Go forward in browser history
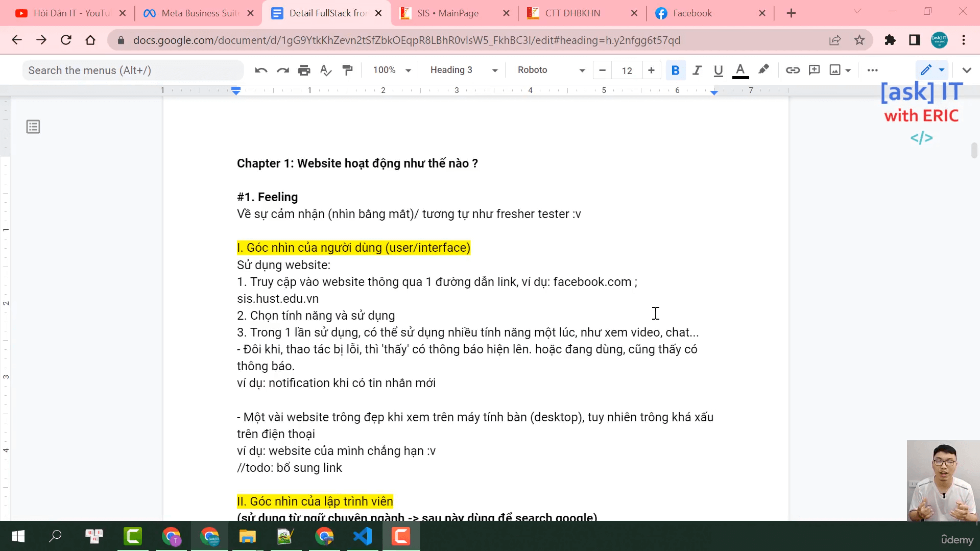 pos(41,40)
